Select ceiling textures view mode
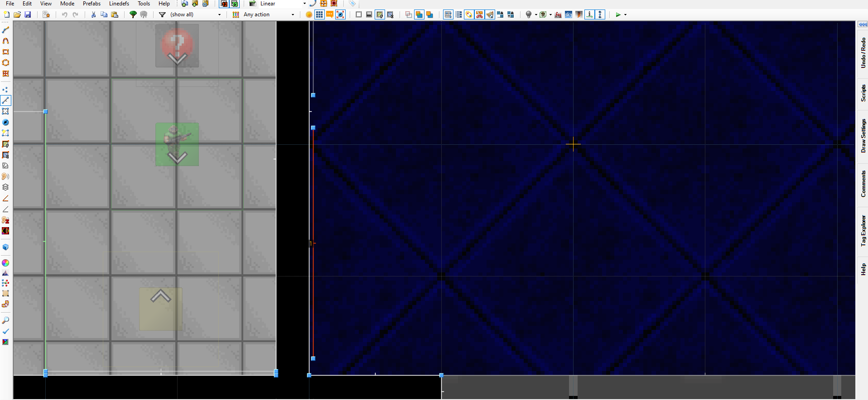868x400 pixels. coord(390,14)
